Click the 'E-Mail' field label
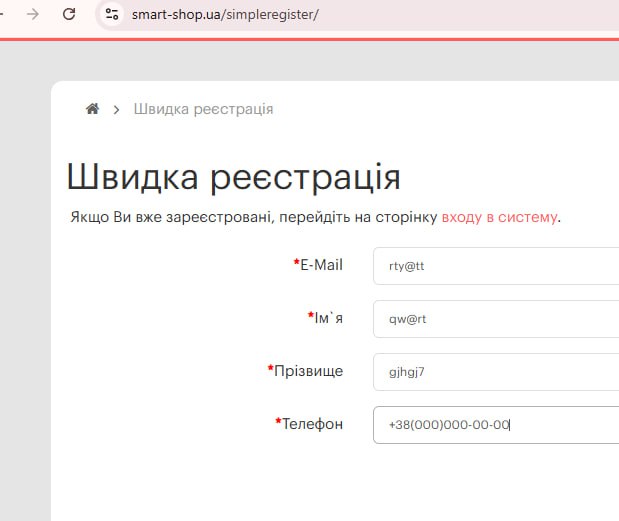This screenshot has height=521, width=619. (x=321, y=265)
